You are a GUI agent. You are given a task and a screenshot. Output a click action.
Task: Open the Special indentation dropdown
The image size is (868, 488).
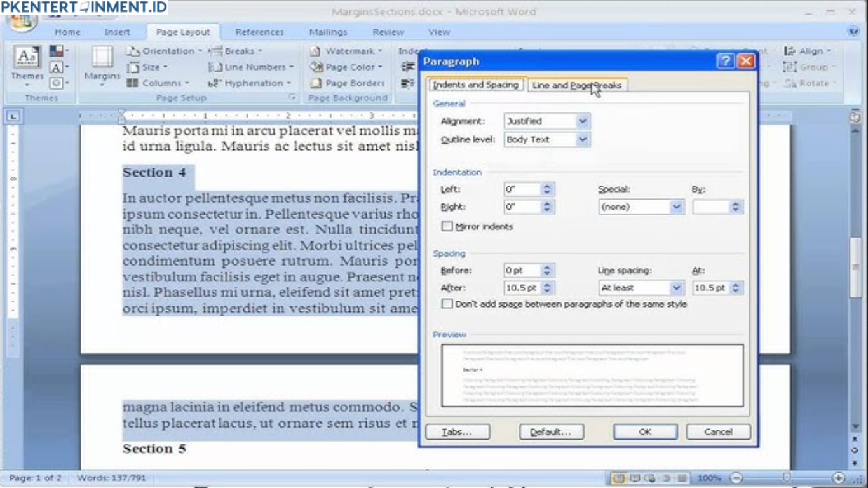[677, 206]
